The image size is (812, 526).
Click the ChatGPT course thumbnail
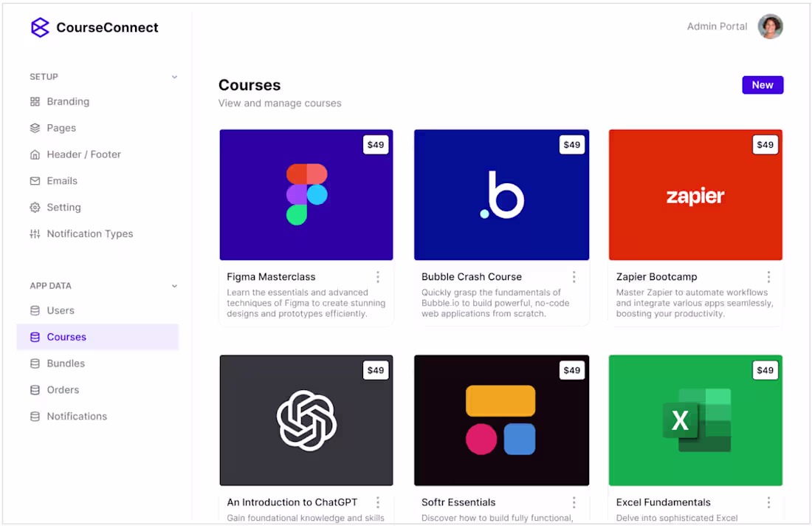point(306,420)
